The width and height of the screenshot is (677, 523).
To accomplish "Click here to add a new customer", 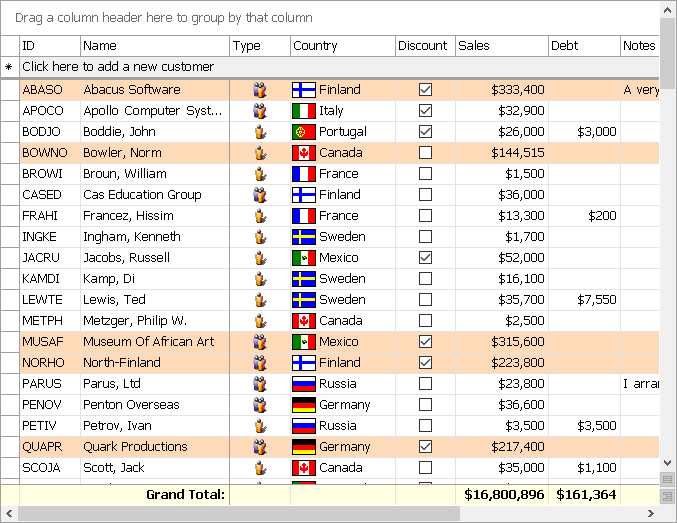I will pos(118,67).
